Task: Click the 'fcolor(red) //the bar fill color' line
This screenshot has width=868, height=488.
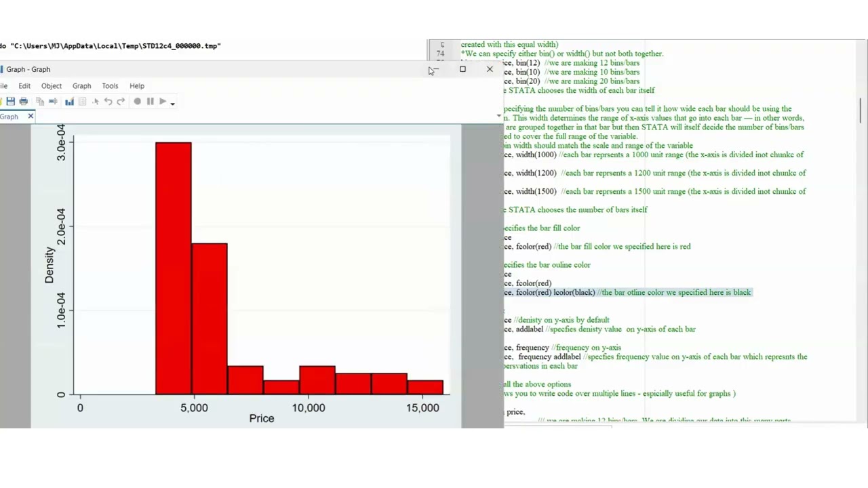Action: coord(597,247)
